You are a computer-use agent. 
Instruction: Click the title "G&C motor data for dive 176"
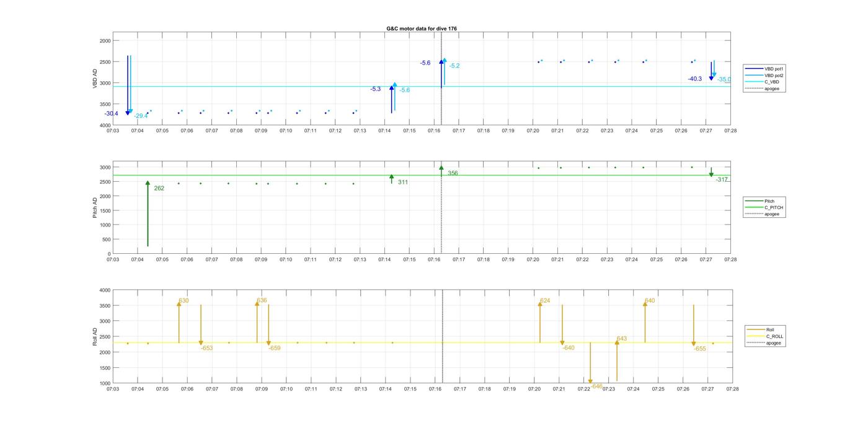pos(422,29)
